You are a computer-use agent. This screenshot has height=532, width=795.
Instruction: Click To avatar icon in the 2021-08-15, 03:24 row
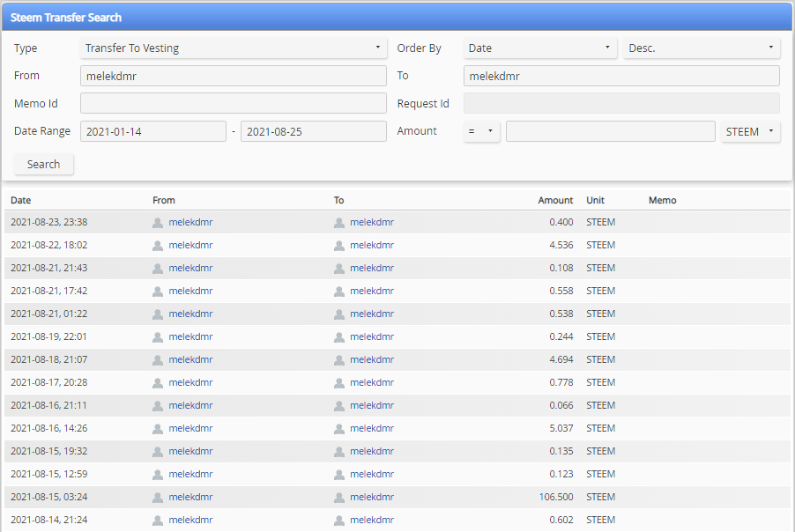point(339,497)
